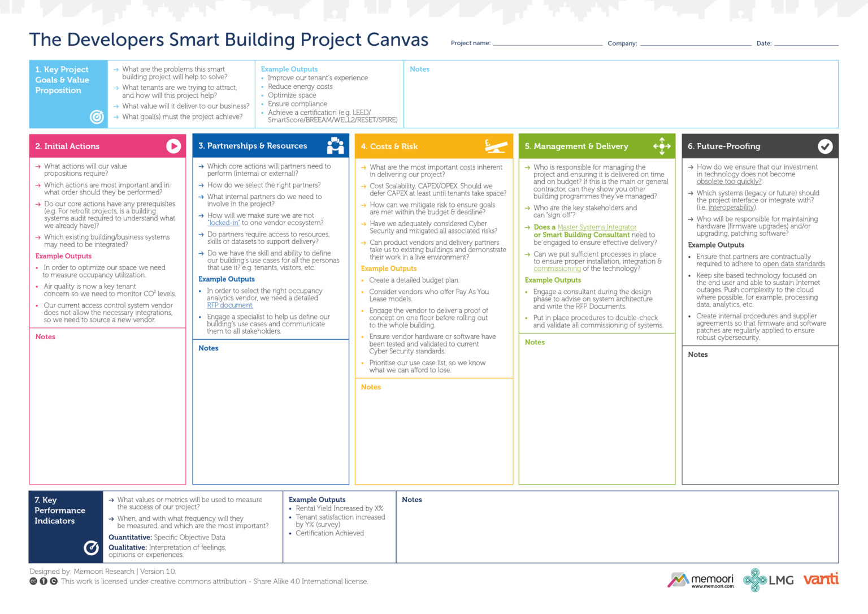Click the seesaw icon on Costs & Risk header
The image size is (868, 614).
tap(495, 147)
